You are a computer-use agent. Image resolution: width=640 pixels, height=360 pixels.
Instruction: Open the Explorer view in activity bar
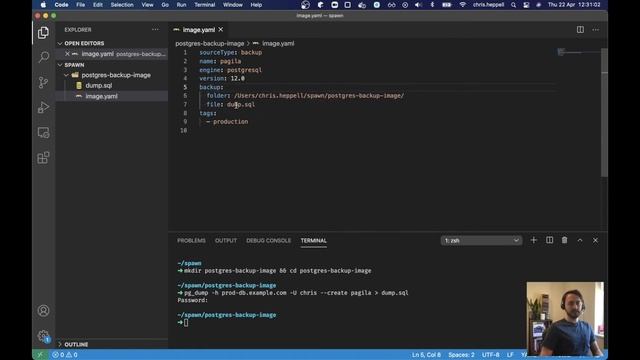point(43,33)
